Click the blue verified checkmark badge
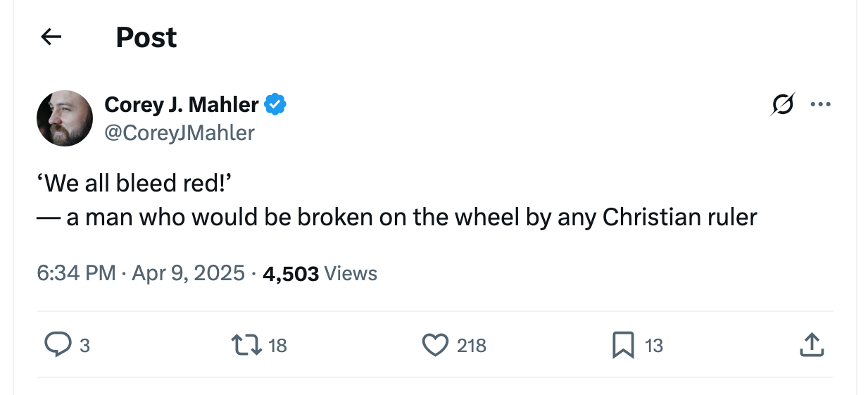 point(275,105)
